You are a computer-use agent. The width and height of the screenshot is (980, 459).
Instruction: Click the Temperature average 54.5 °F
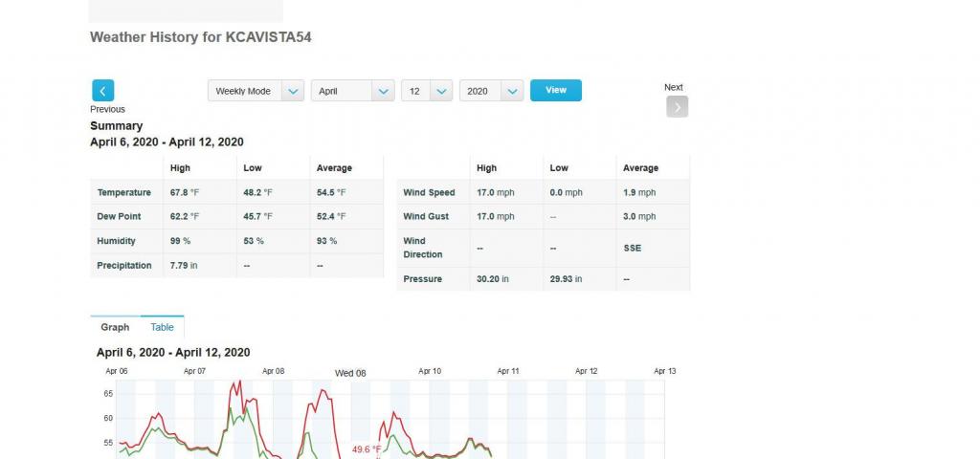coord(331,192)
